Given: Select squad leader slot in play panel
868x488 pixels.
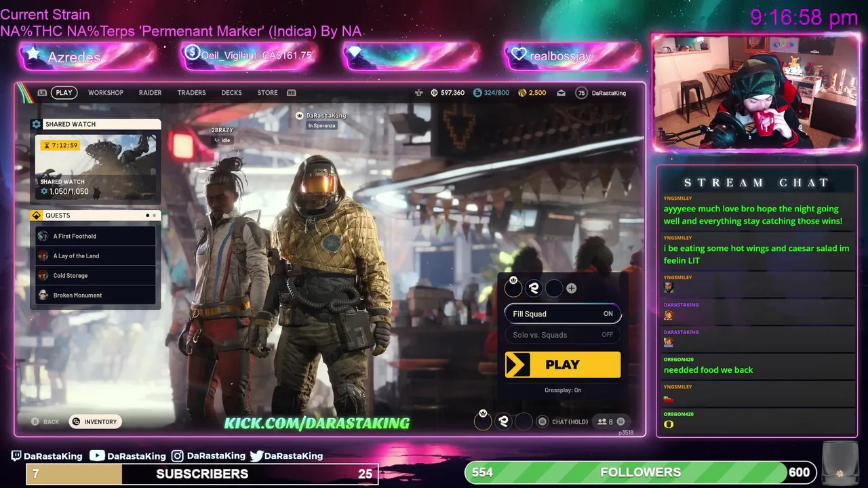Looking at the screenshot, I should (x=513, y=288).
